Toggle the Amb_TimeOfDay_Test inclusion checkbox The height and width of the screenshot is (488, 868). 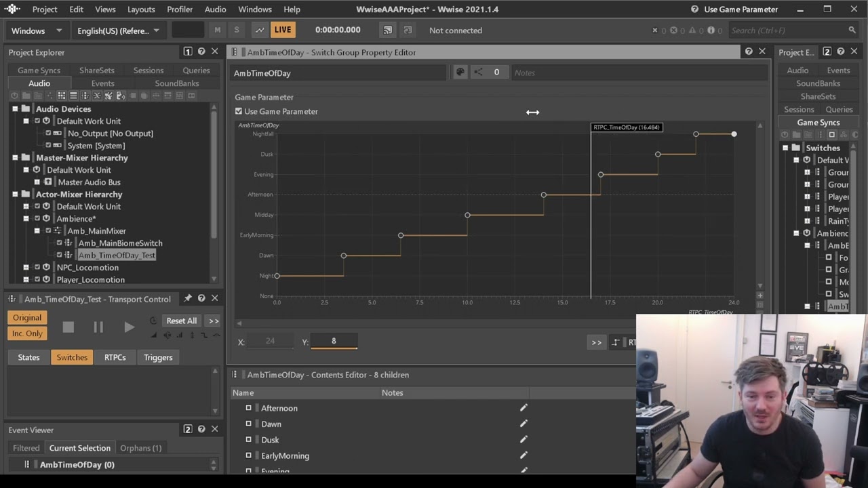click(x=59, y=256)
